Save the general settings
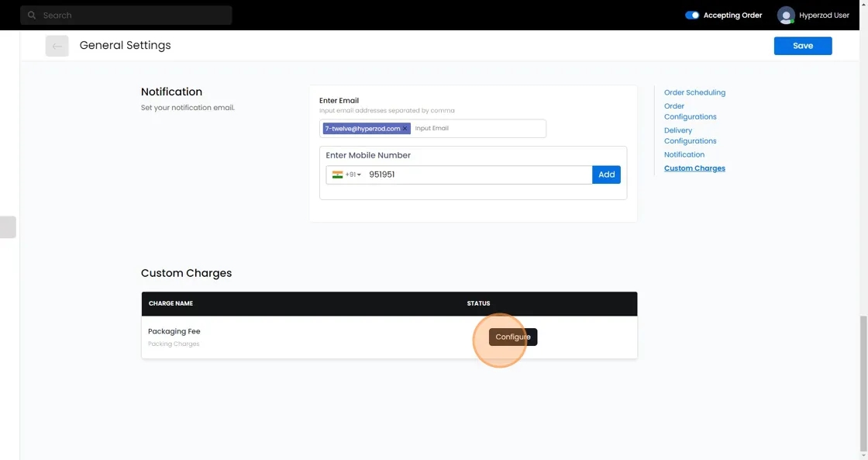This screenshot has height=460, width=868. click(802, 46)
